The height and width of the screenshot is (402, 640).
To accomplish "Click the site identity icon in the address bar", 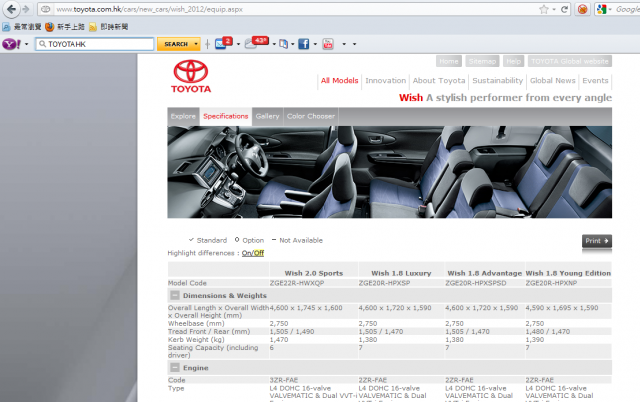I will (45, 9).
